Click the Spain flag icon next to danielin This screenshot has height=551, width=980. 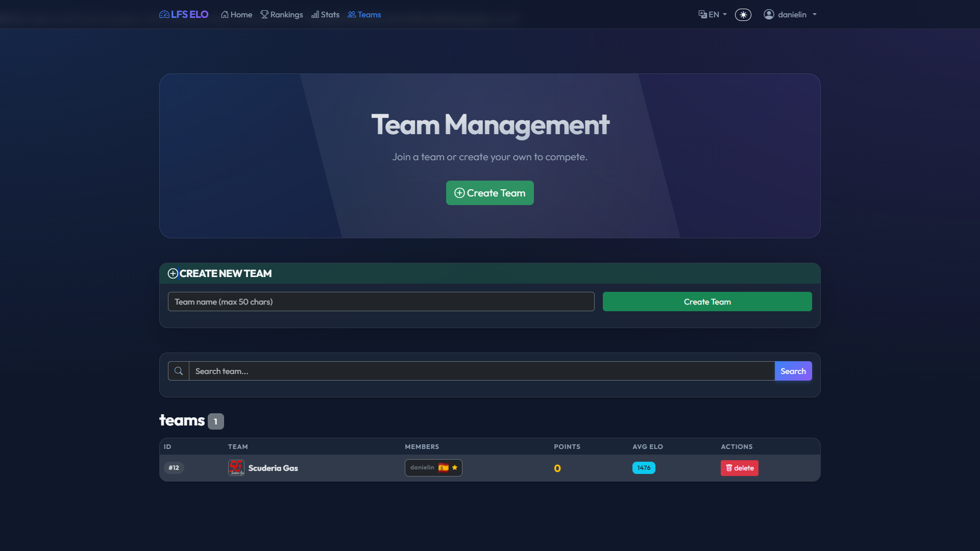pos(443,467)
